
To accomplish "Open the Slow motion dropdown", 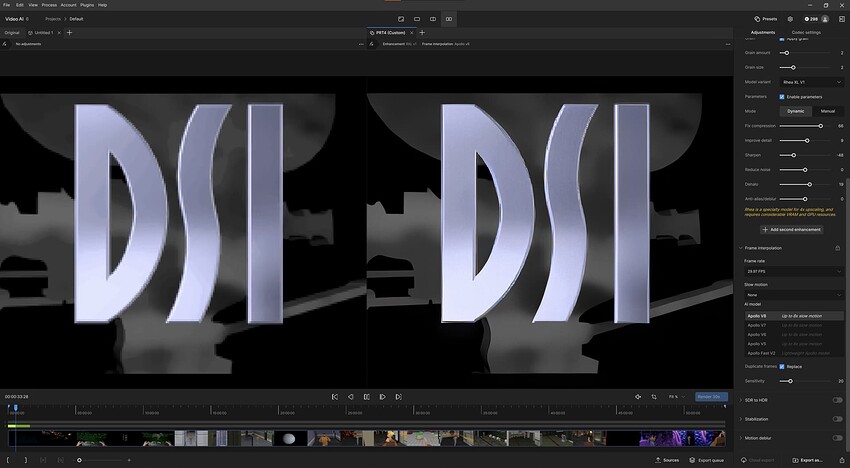I will tap(793, 295).
